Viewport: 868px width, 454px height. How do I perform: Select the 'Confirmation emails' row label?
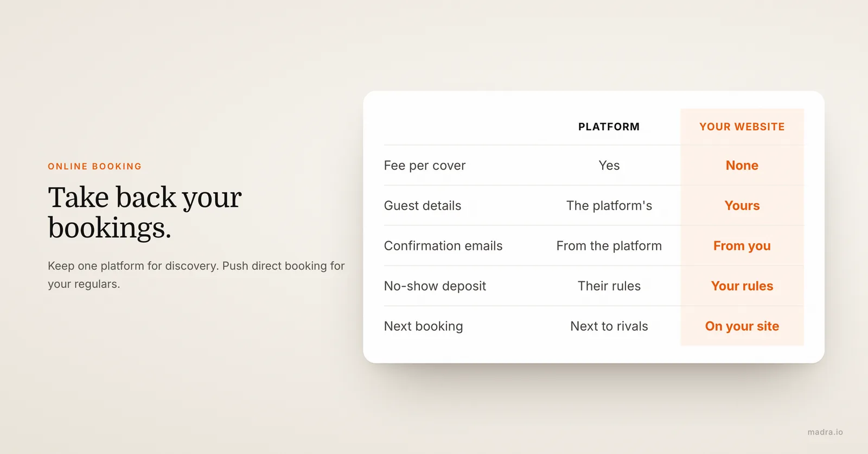pos(443,246)
